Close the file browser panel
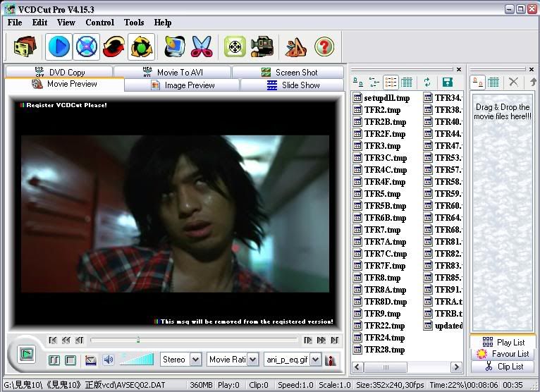Viewport: 540px width, 392px height. [x=459, y=69]
